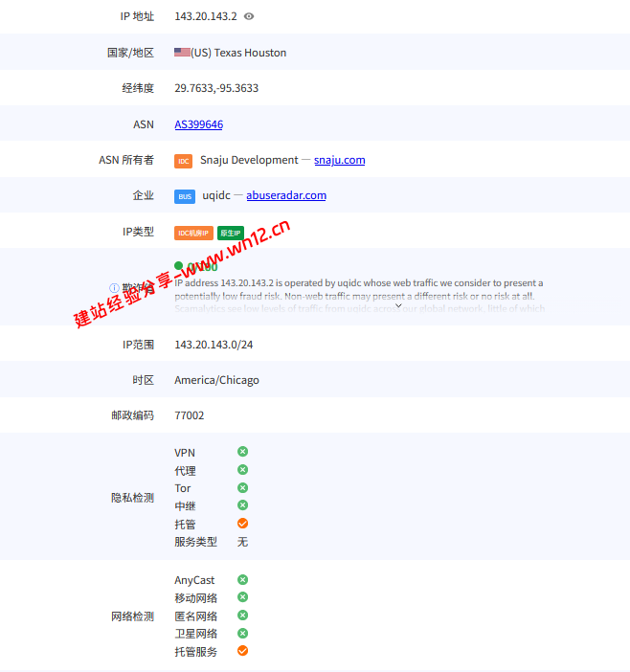
Task: Click the US flag icon
Action: pos(182,53)
